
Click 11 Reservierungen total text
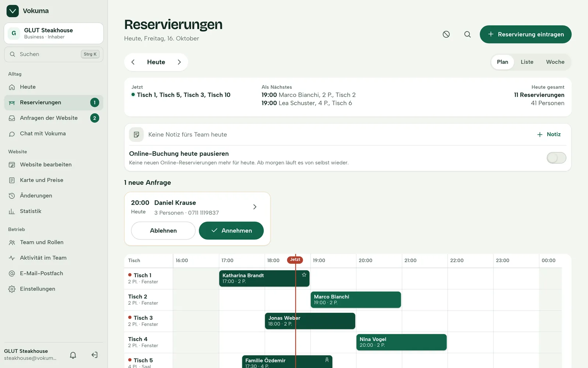coord(539,95)
